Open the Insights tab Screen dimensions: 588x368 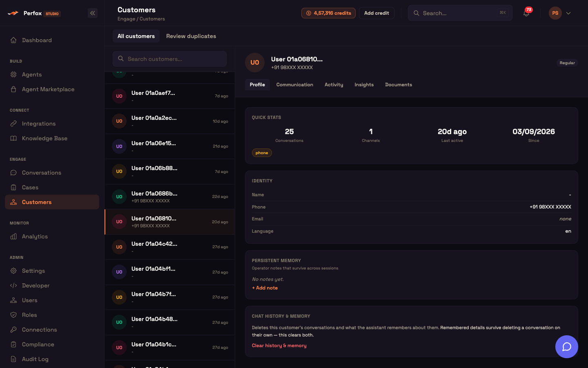coord(364,85)
